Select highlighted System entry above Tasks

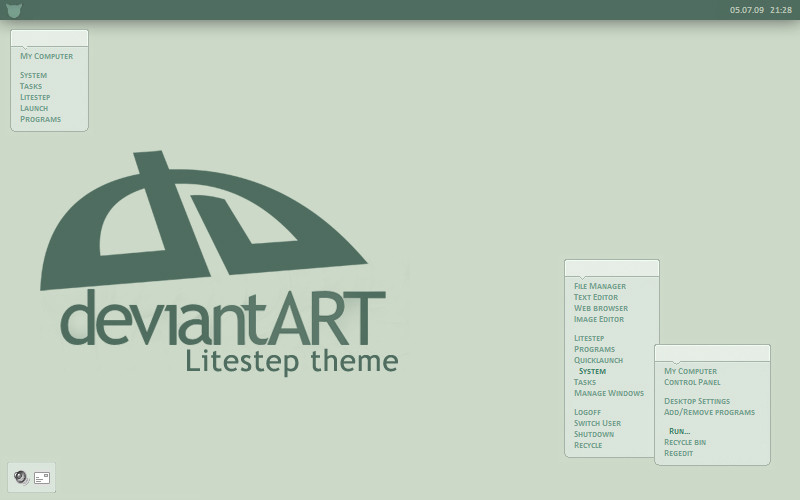(x=592, y=371)
